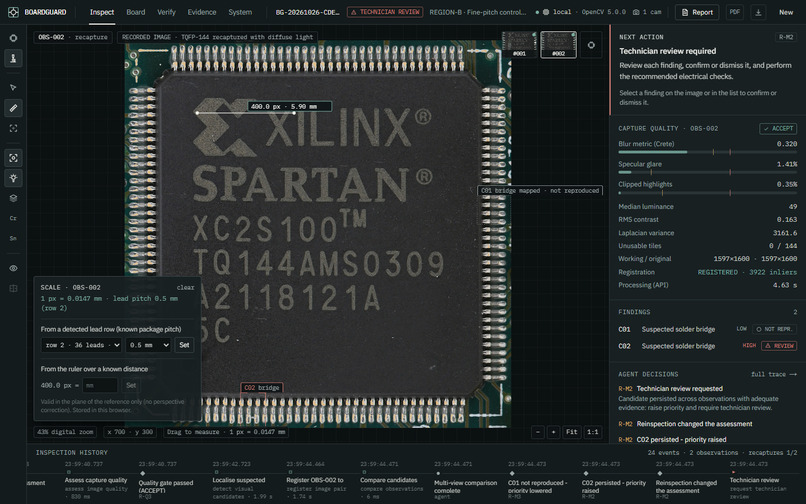Click the Blur metric progress bar

click(707, 152)
